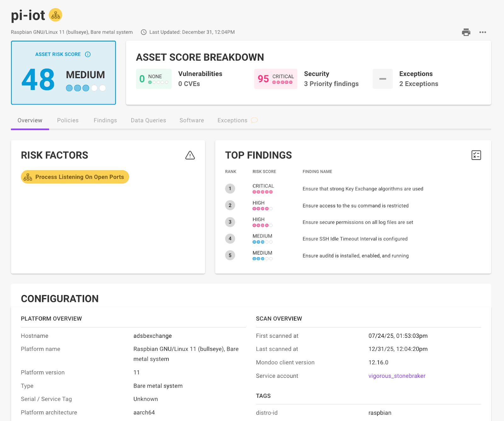Open the three-dot overflow menu

point(483,32)
